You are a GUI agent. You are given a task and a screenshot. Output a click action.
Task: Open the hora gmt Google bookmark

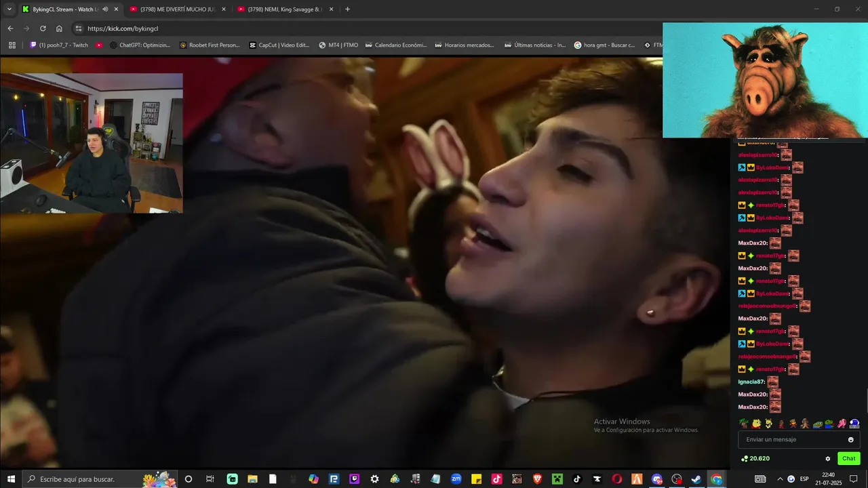click(x=604, y=45)
